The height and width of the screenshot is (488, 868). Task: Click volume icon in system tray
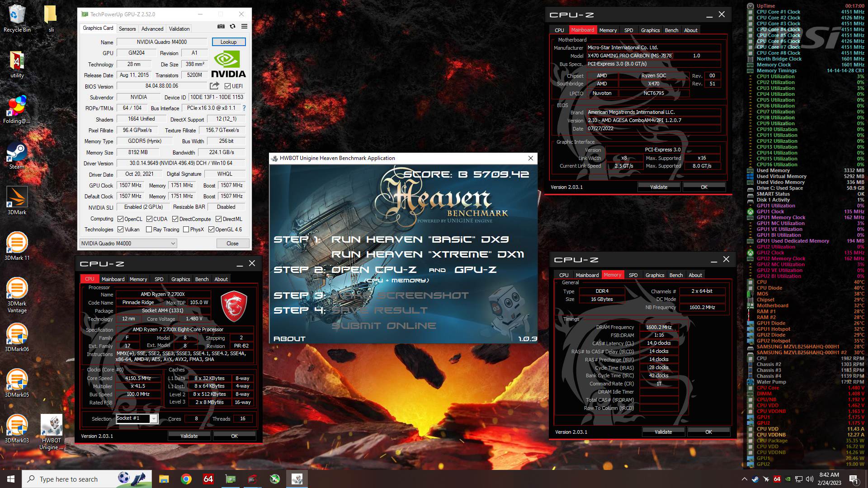point(809,479)
